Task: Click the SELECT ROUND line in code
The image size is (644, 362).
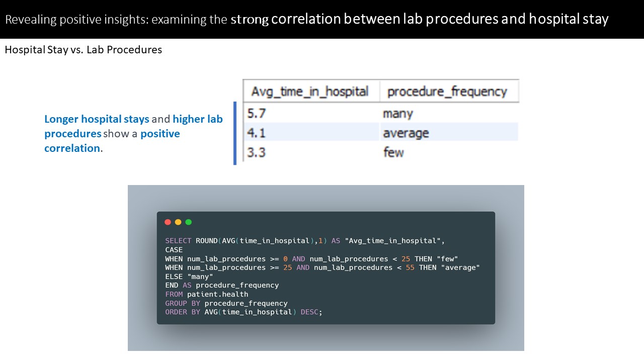Action: [305, 241]
